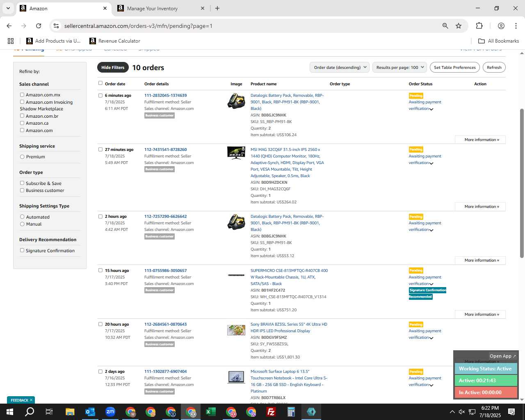Switch to the Amazon browser tab
Image resolution: width=525 pixels, height=420 pixels.
(x=64, y=8)
